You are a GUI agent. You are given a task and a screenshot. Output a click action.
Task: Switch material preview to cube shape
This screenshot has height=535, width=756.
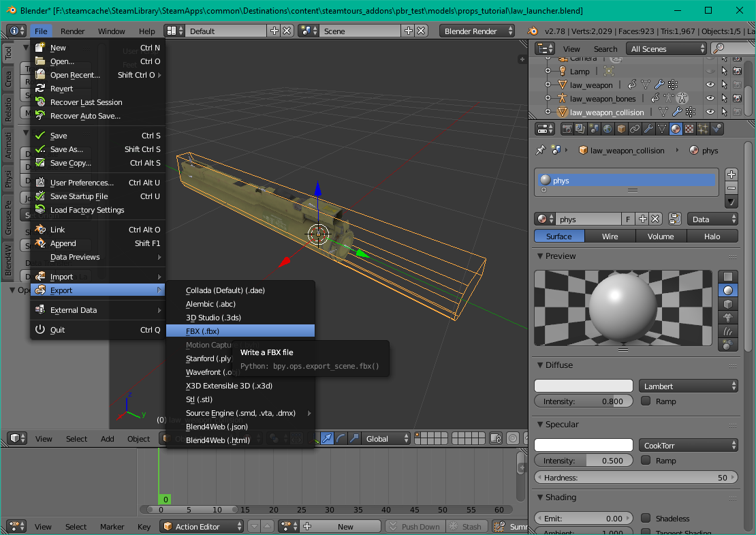[728, 304]
